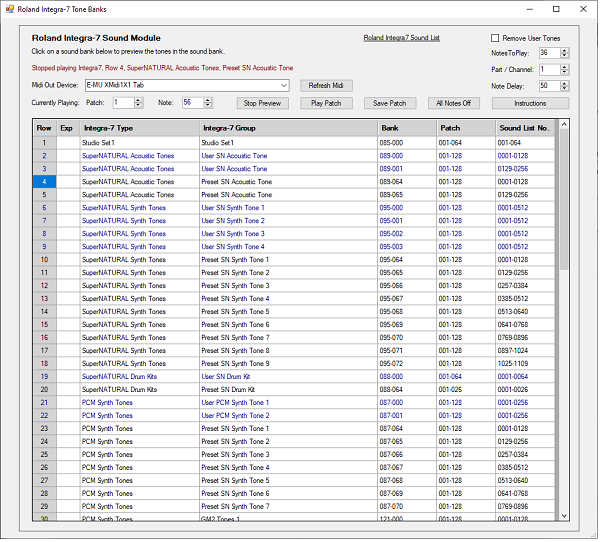
Task: Select row header 19 for SuperNATURAL Drum Kits
Action: point(44,377)
